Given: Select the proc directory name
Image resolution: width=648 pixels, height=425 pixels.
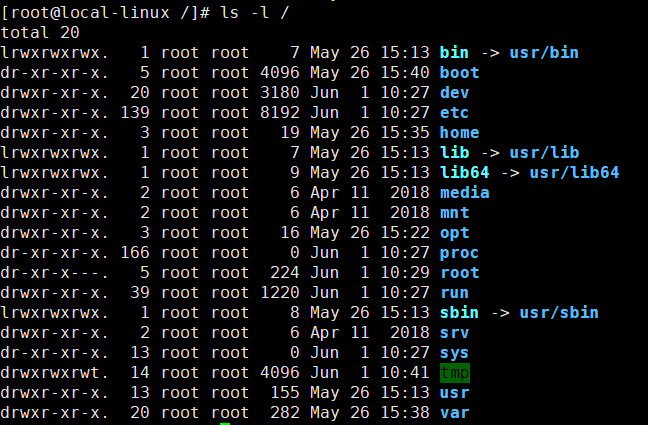Looking at the screenshot, I should point(459,252).
